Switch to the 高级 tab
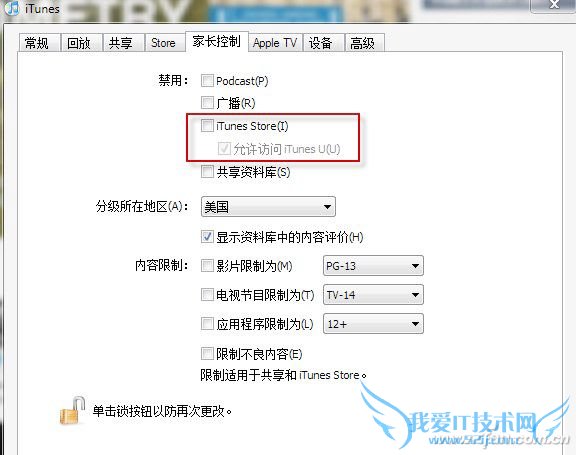Image resolution: width=576 pixels, height=455 pixels. pyautogui.click(x=364, y=43)
